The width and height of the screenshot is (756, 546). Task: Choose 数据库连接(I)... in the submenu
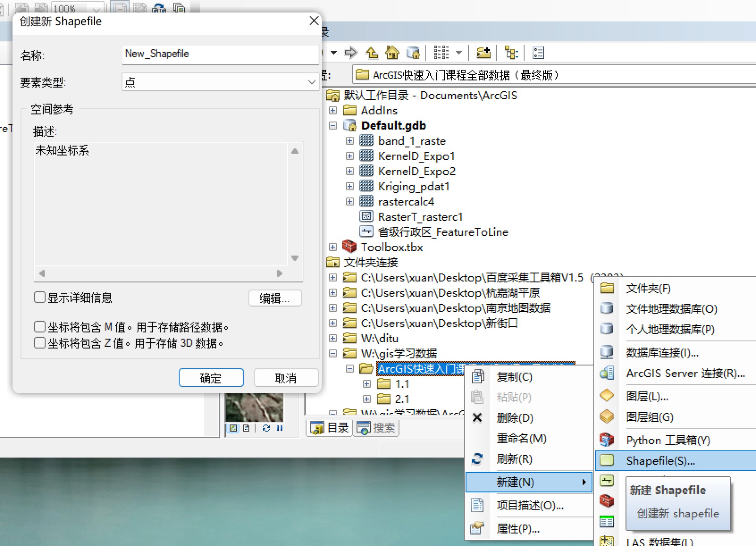click(x=676, y=353)
